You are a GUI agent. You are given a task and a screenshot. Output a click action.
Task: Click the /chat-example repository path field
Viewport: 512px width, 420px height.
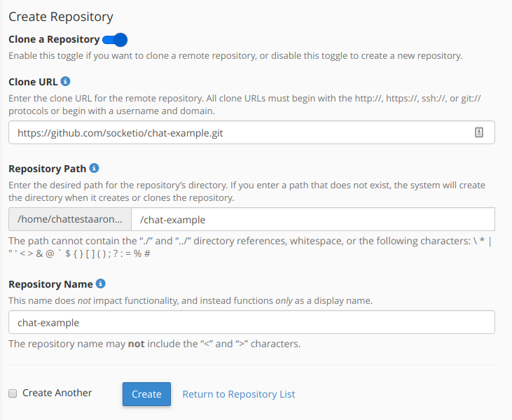tap(312, 219)
